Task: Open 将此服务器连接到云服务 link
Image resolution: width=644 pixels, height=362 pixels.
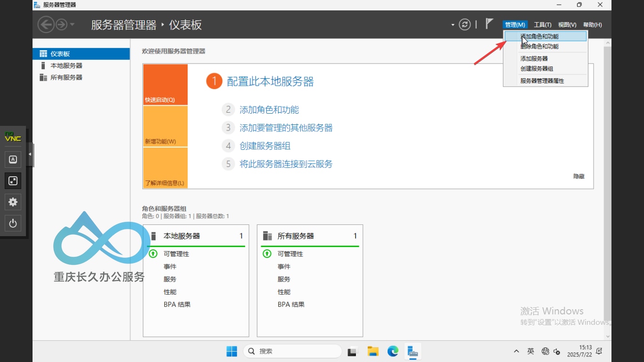Action: click(286, 164)
